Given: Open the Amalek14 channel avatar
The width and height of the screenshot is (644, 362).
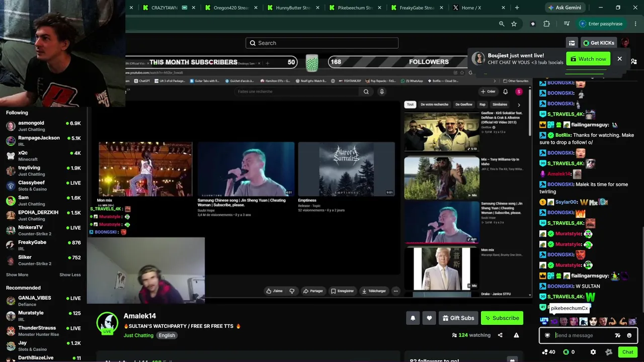Looking at the screenshot, I should 107,323.
